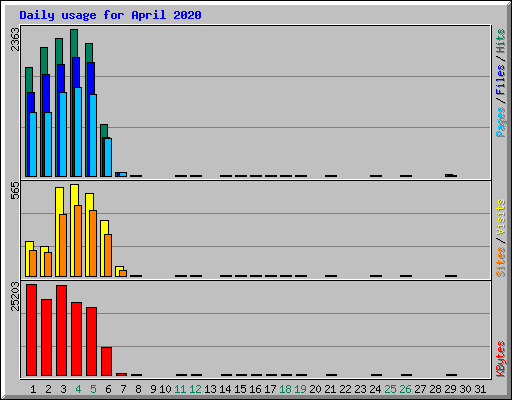Screen dimensions: 512x400
Task: Select day label 22 on the x-axis
Action: (345, 389)
